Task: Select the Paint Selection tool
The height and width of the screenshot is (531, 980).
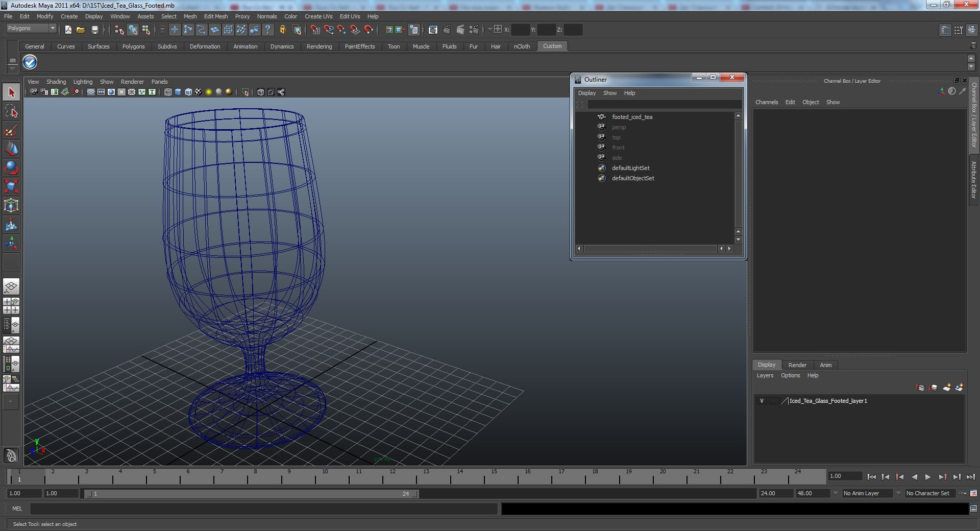Action: (11, 130)
